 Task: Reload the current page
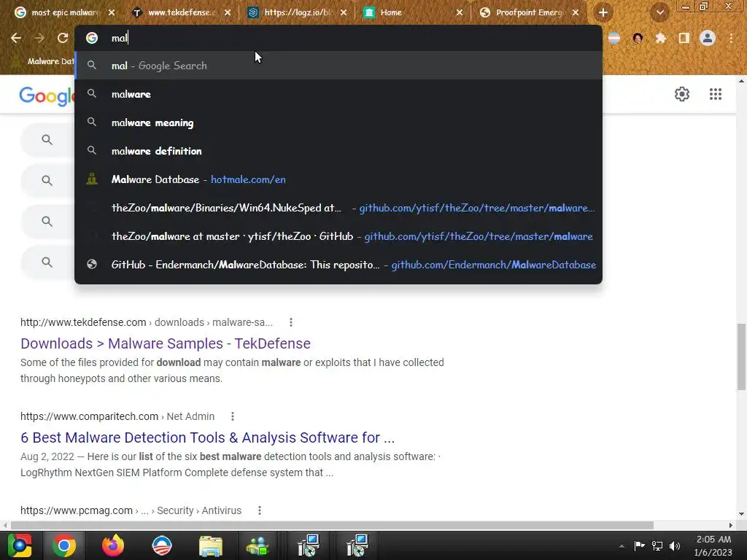pos(63,38)
